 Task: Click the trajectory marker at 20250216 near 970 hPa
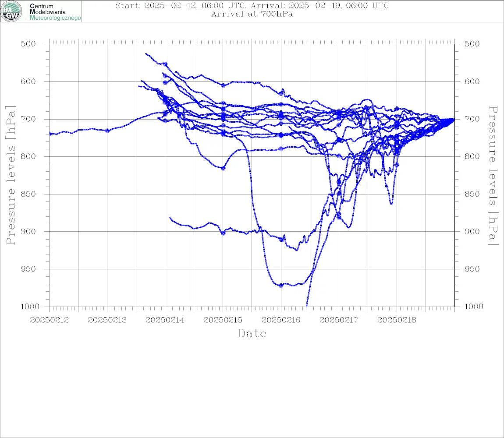281,286
